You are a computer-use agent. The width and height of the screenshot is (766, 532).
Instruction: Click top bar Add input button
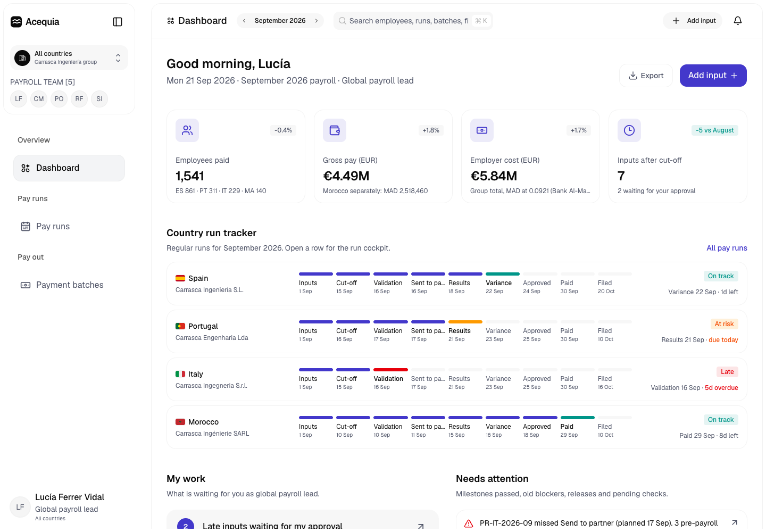[693, 21]
